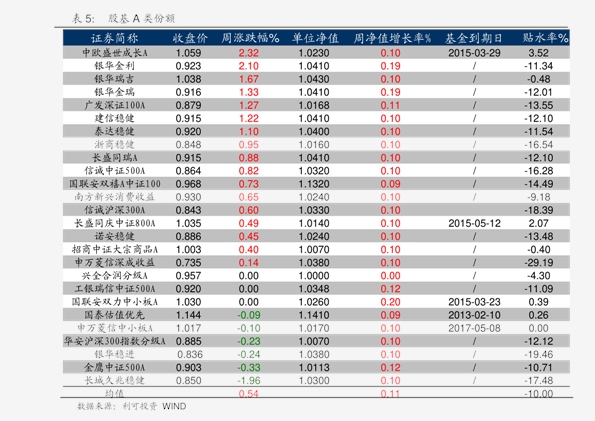The image size is (595, 421).
Task: Select the fund name 申万菱信中小板A
Action: (x=115, y=328)
